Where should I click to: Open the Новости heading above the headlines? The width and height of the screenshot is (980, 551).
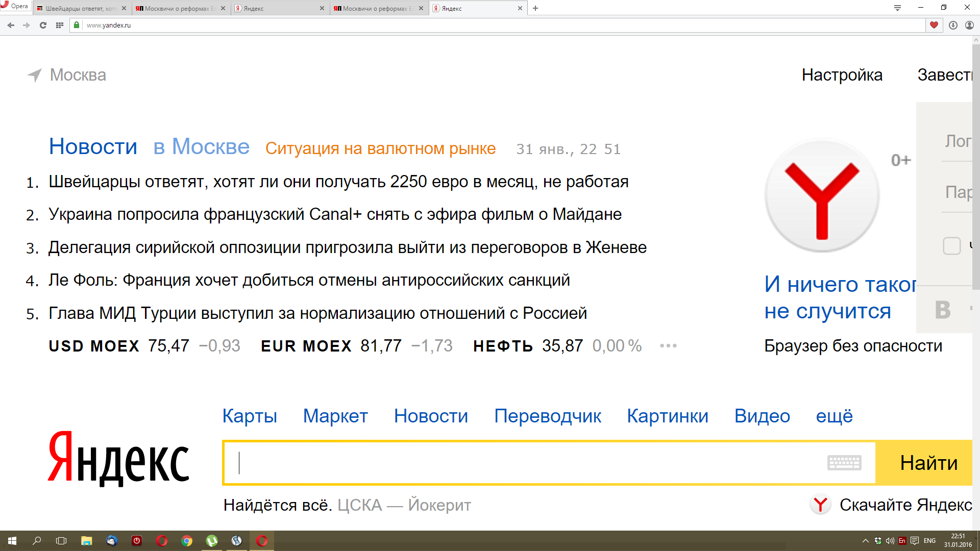(x=93, y=147)
